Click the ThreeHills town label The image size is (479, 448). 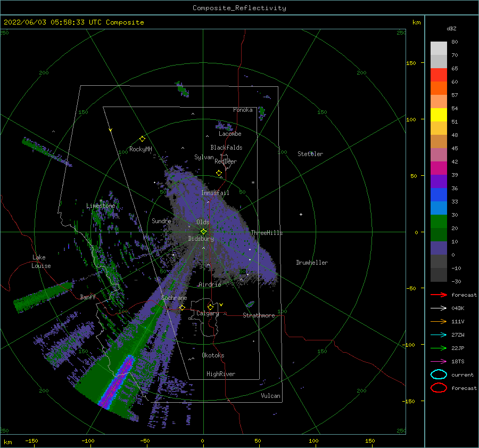[x=267, y=233]
